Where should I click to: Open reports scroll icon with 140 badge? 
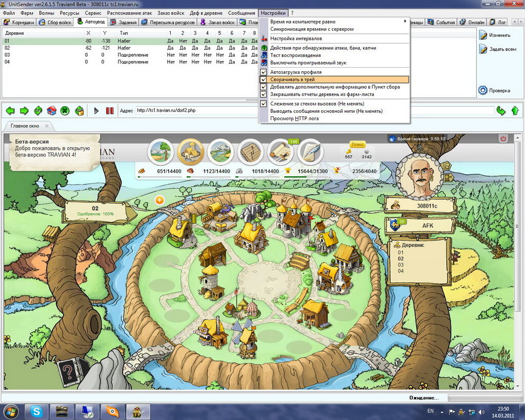pyautogui.click(x=280, y=152)
